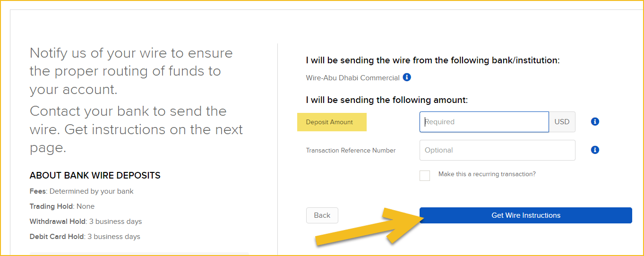Show info for Transaction Reference Number field
The height and width of the screenshot is (256, 644).
(595, 150)
